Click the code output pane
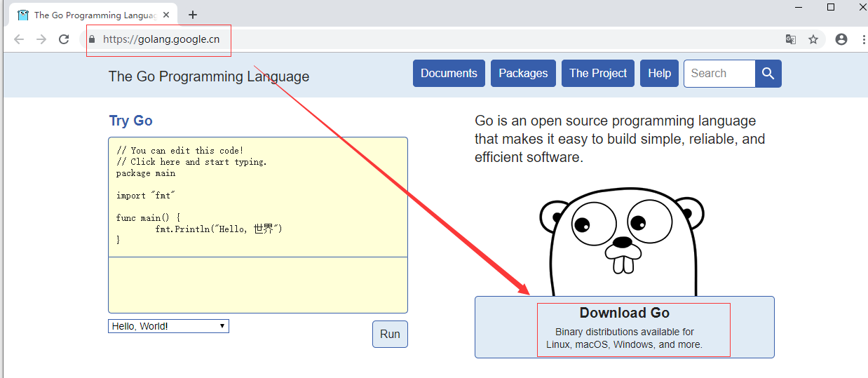 tap(258, 285)
